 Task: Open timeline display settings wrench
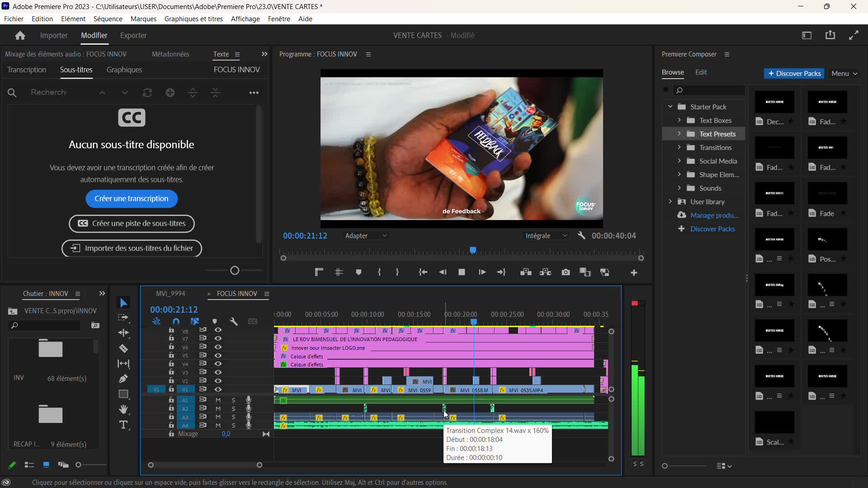[234, 321]
